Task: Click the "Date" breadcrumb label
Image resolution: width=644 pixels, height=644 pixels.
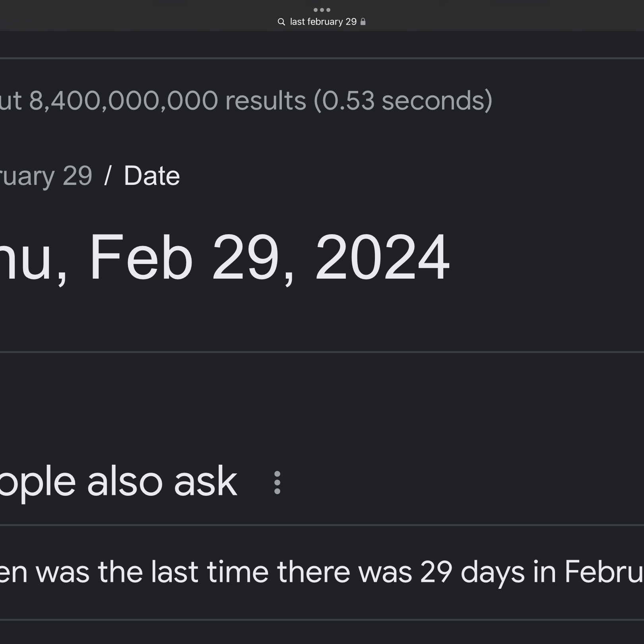Action: coord(151,176)
